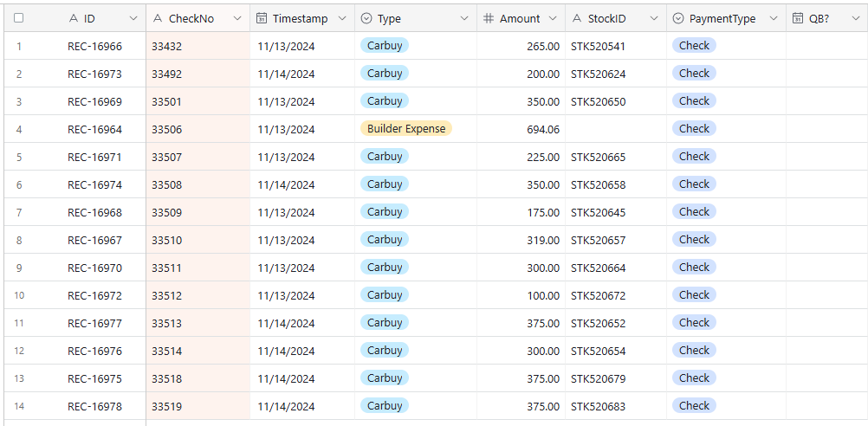Click the Carbuy tag in row 1

(385, 45)
